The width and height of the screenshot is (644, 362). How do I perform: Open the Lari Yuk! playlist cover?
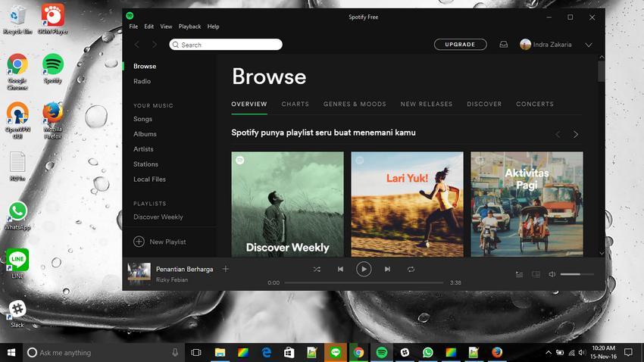[407, 204]
